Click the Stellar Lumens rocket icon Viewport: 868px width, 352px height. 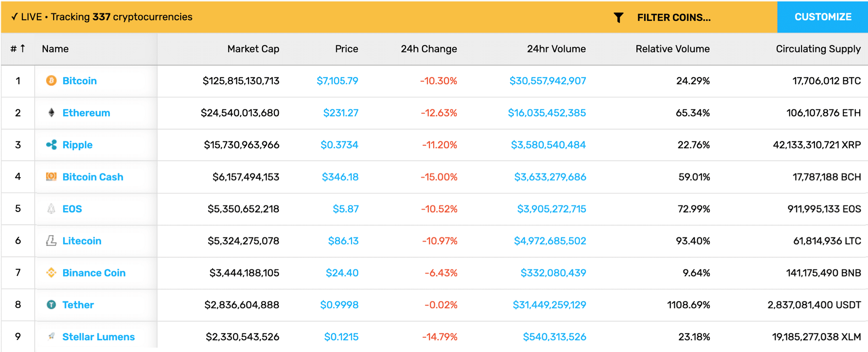pos(51,337)
